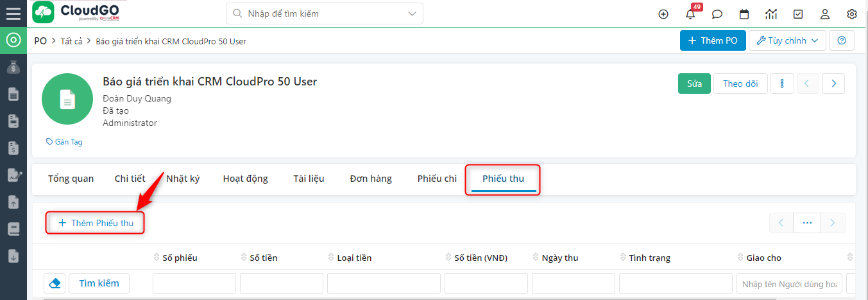Click the notification bell icon
The image size is (868, 300).
pyautogui.click(x=690, y=14)
